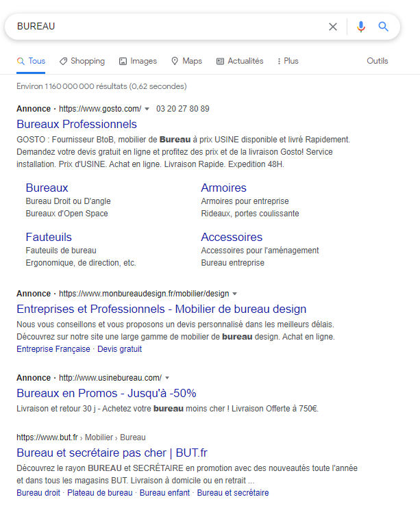Click the text Ergonomique, de direction, etc.
The width and height of the screenshot is (420, 508).
[81, 263]
